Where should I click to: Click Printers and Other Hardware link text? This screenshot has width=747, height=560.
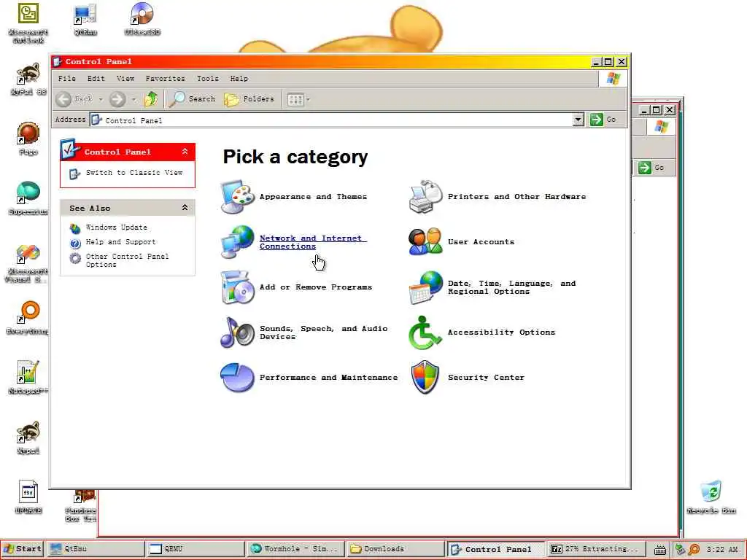(517, 196)
